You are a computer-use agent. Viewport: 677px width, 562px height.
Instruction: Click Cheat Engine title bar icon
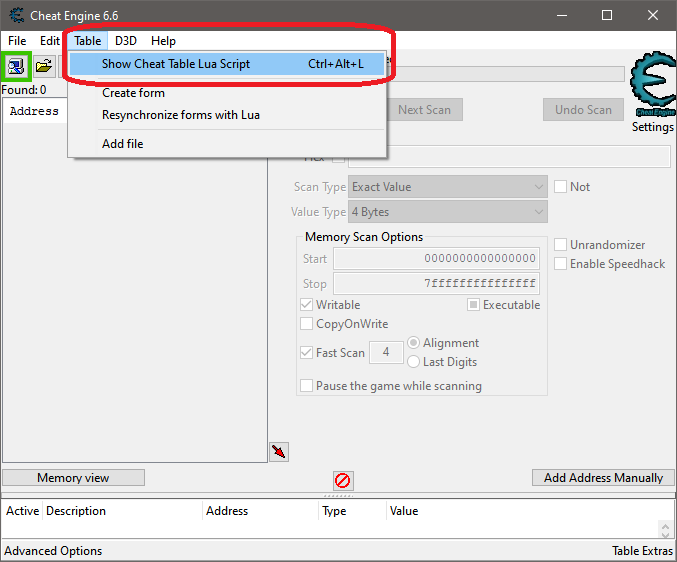click(x=17, y=15)
